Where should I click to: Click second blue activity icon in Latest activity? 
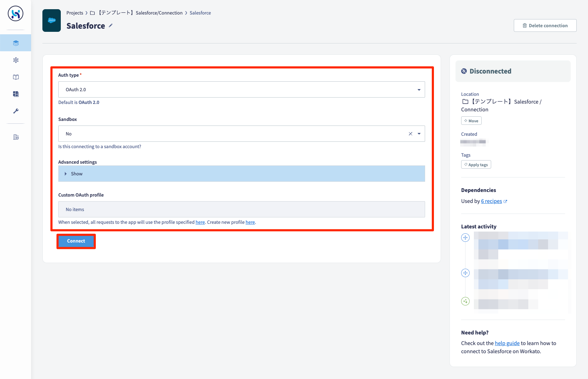465,273
